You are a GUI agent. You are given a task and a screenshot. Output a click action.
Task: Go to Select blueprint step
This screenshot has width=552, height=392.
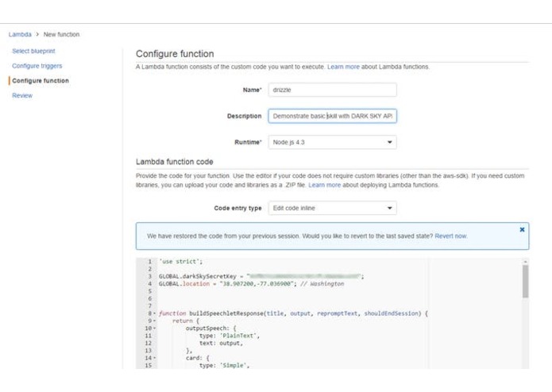tap(33, 51)
